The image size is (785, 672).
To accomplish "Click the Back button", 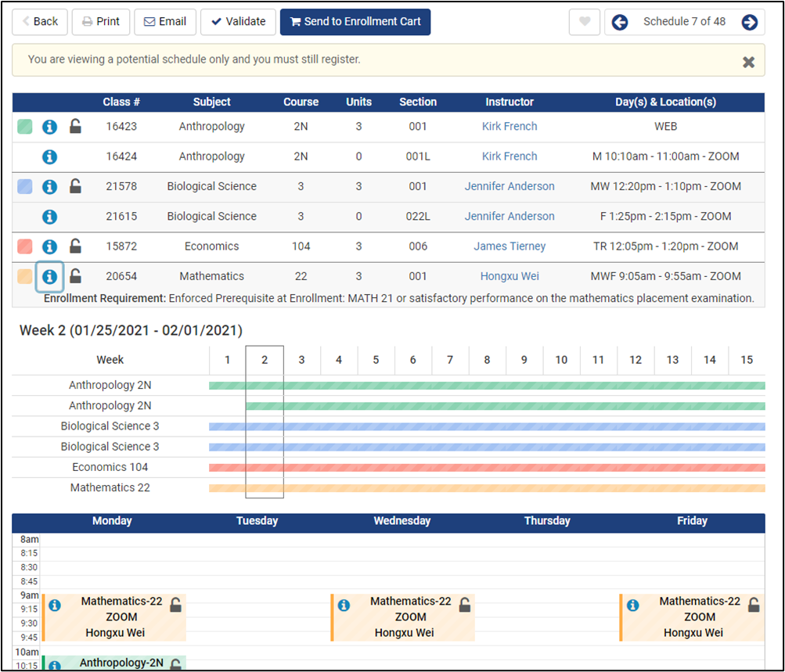I will (x=39, y=22).
